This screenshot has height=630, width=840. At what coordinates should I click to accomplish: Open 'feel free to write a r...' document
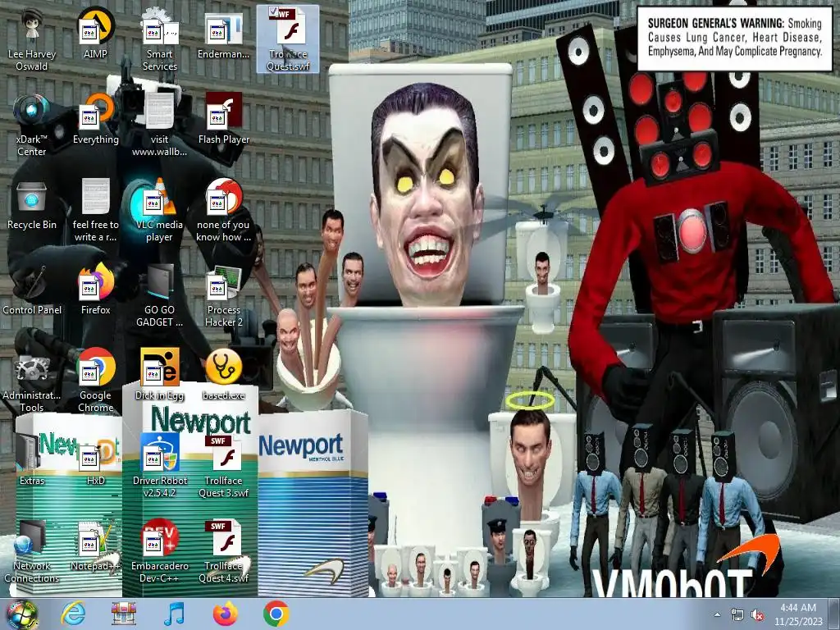pyautogui.click(x=95, y=211)
